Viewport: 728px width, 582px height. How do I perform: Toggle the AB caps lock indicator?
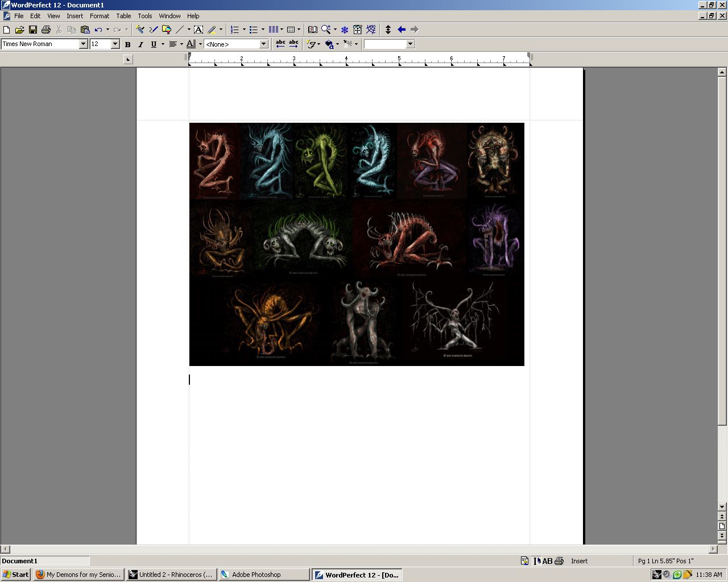coord(547,561)
